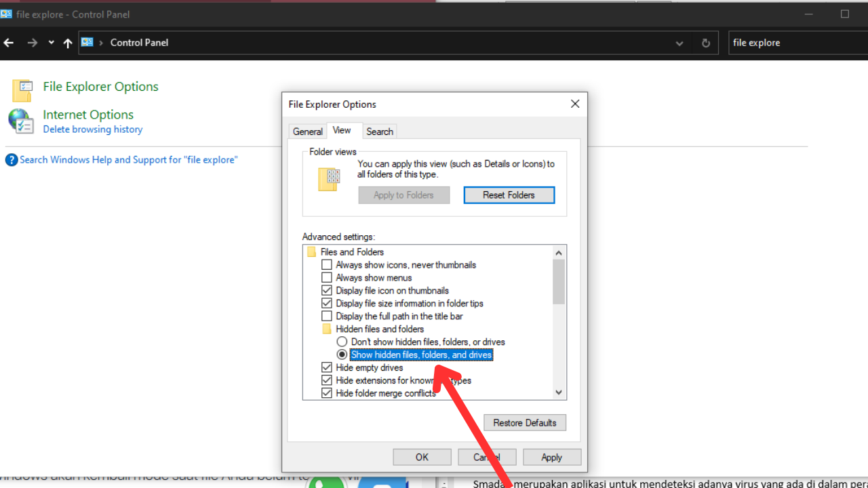The height and width of the screenshot is (488, 868).
Task: Click the Apply to Folders button
Action: [403, 195]
